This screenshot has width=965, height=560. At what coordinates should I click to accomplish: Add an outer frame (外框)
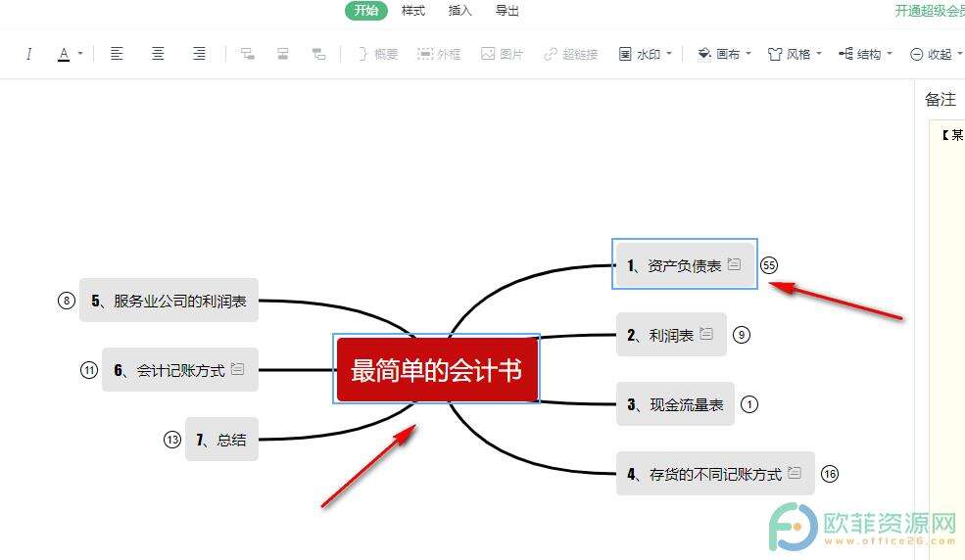(439, 54)
